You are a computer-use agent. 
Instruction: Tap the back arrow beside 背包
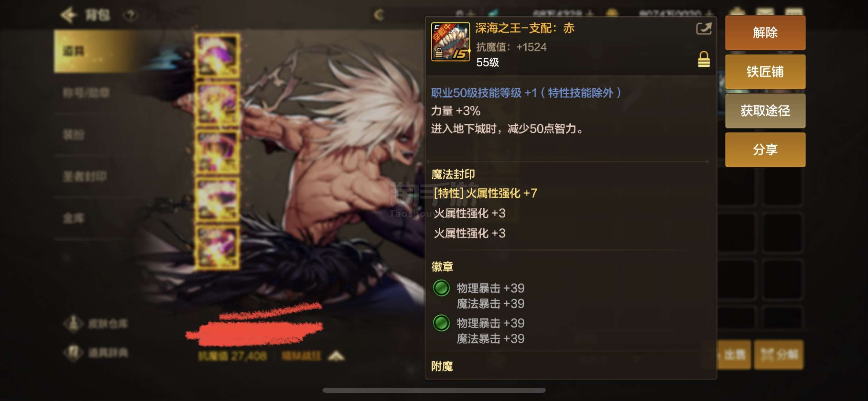pos(69,15)
